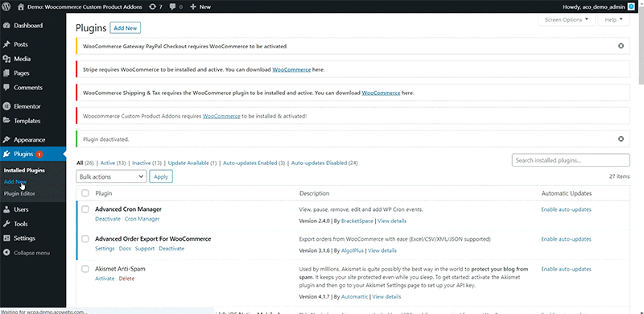The height and width of the screenshot is (314, 644).
Task: Open Support for Advanced Order Export
Action: tap(145, 249)
